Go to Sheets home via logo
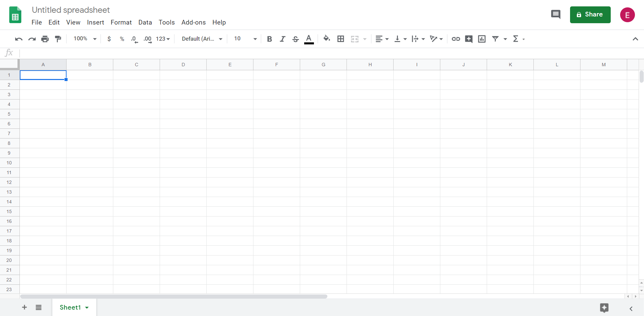644x316 pixels. tap(15, 15)
